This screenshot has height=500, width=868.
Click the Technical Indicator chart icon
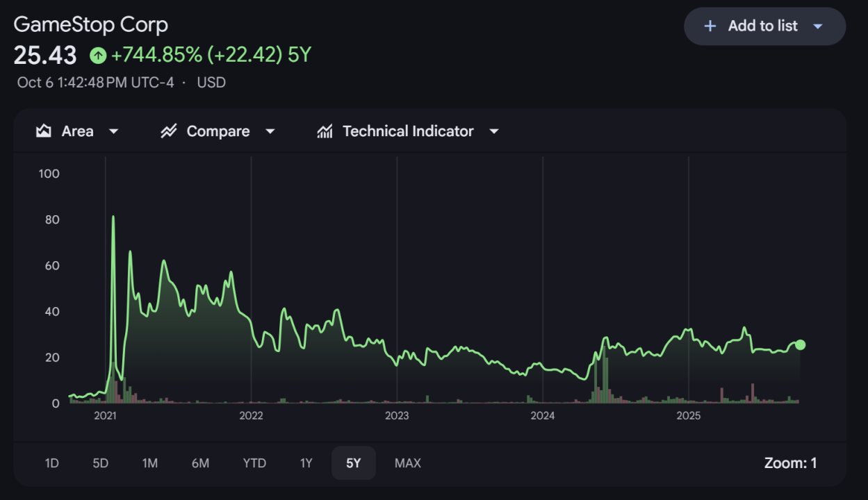(x=325, y=131)
